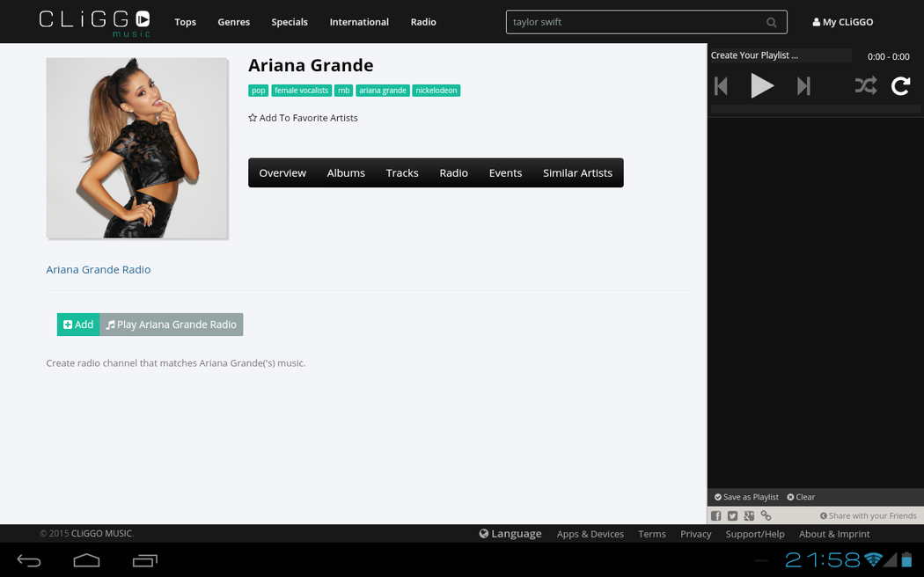Expand the My CLiGGO account menu
The width and height of the screenshot is (924, 577).
842,22
